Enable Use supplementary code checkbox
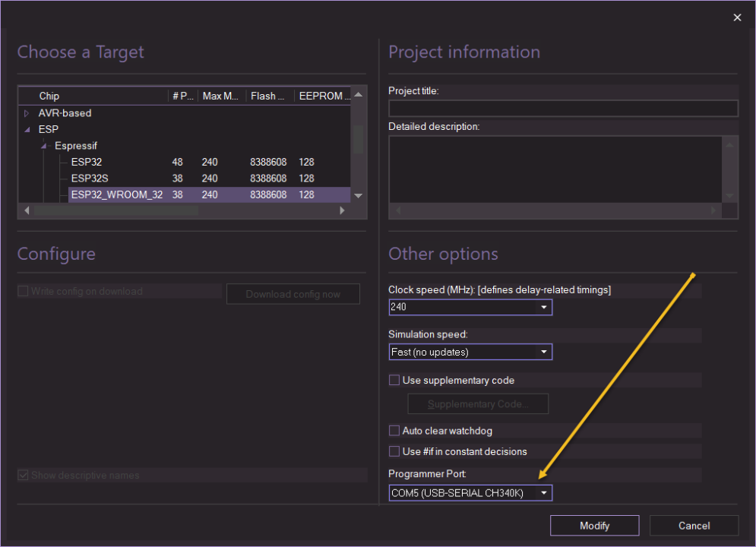This screenshot has height=547, width=756. 394,381
